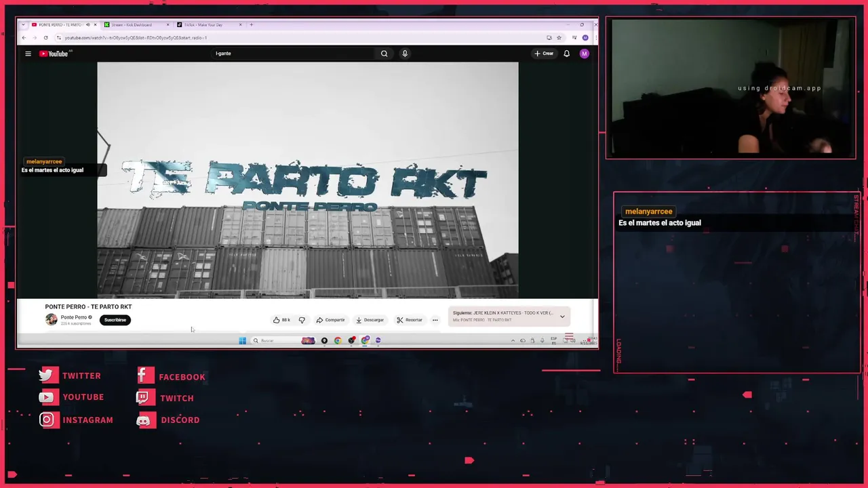The width and height of the screenshot is (868, 488).
Task: Click the Twitch icon in overlay
Action: click(x=142, y=398)
